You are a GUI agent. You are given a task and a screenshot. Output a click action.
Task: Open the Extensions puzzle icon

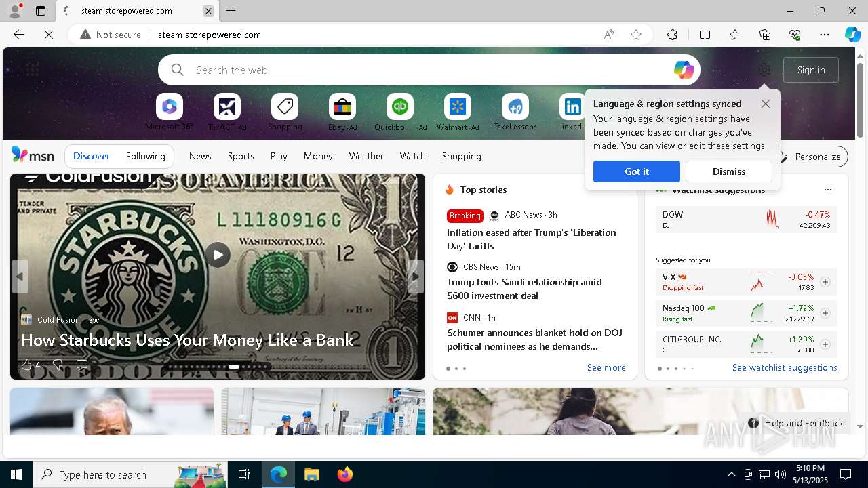point(672,35)
